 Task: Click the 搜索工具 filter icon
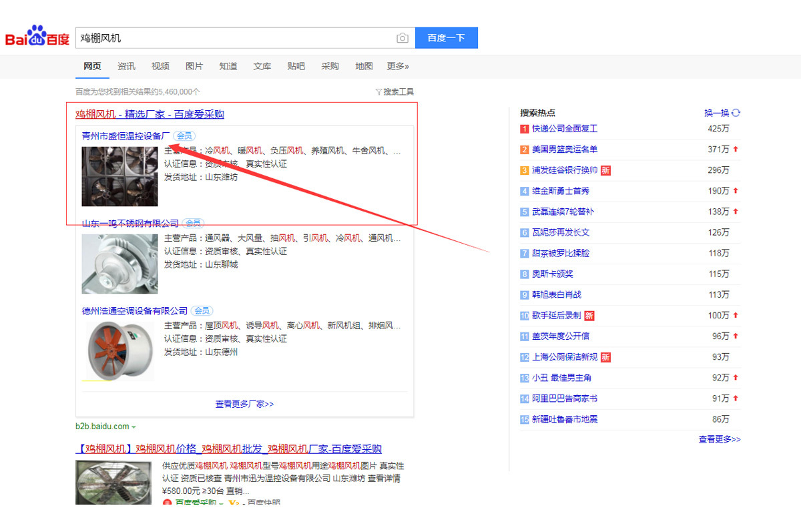click(x=378, y=92)
